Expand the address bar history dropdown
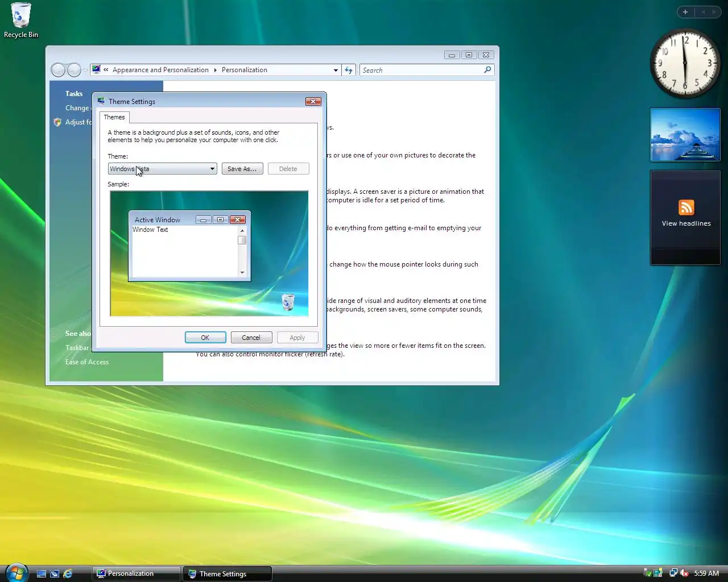 [336, 70]
